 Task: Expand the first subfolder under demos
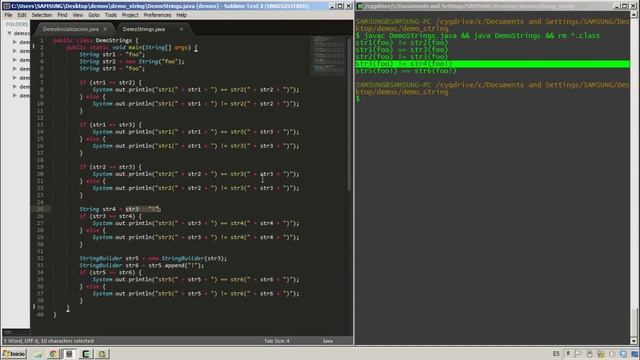[15, 42]
